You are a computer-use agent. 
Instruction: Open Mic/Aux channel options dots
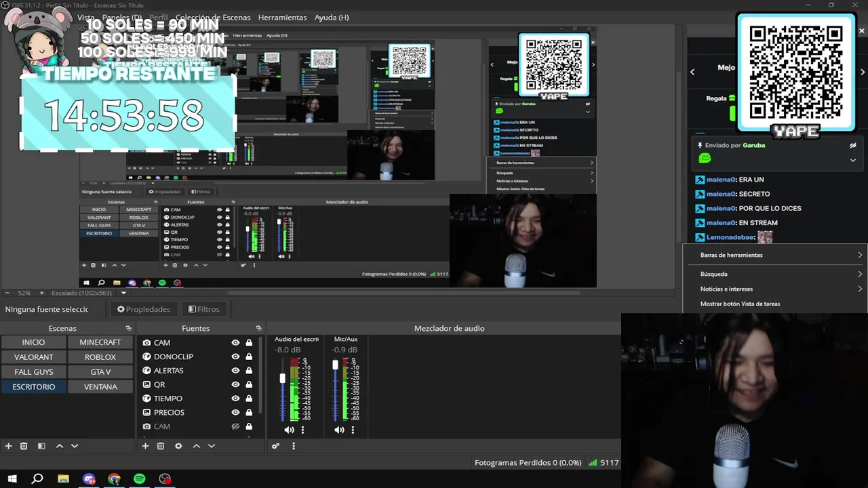353,430
